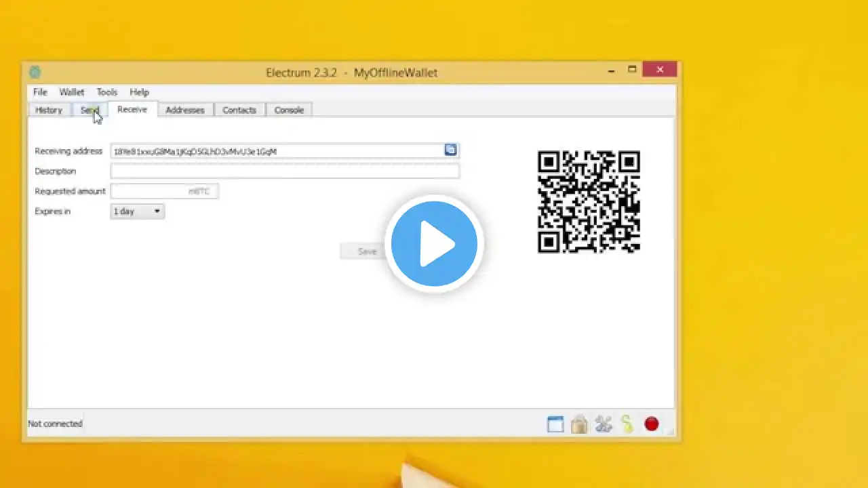Open the Help menu
868x488 pixels.
(139, 92)
